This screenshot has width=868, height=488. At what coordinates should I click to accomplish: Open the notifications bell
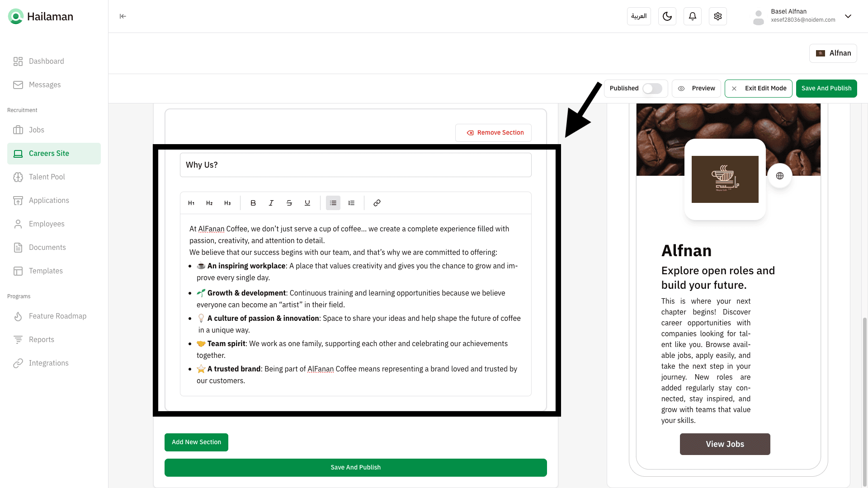(693, 16)
